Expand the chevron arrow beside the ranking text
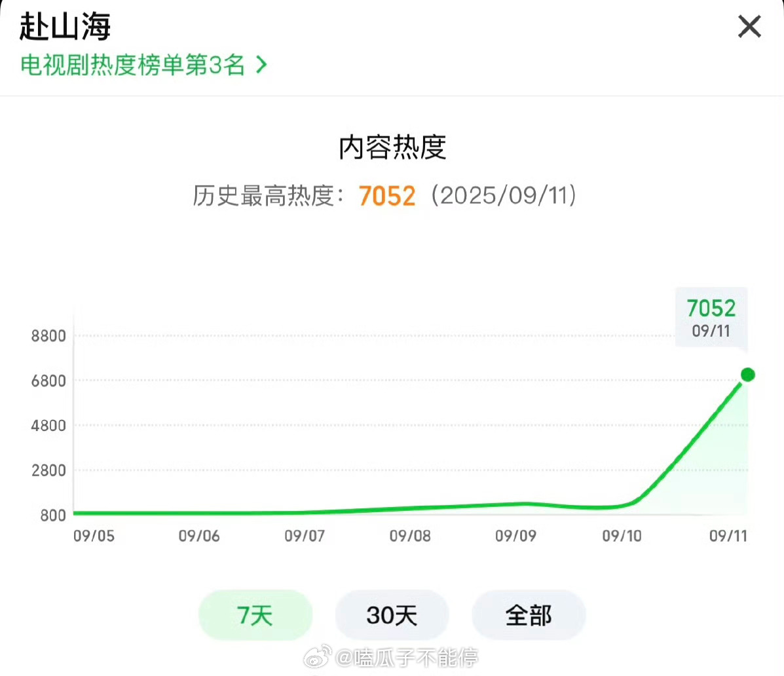Image resolution: width=784 pixels, height=676 pixels. tap(261, 65)
